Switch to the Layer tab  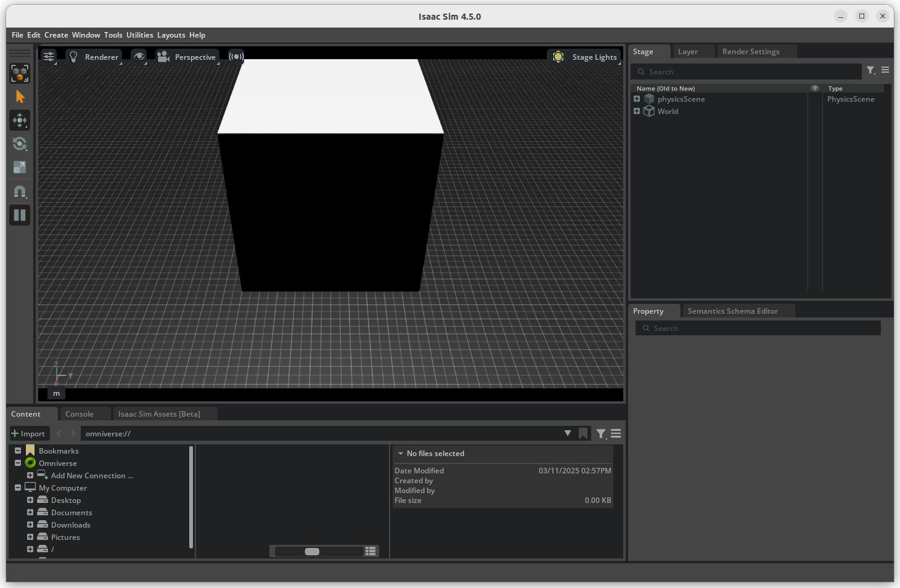(688, 52)
